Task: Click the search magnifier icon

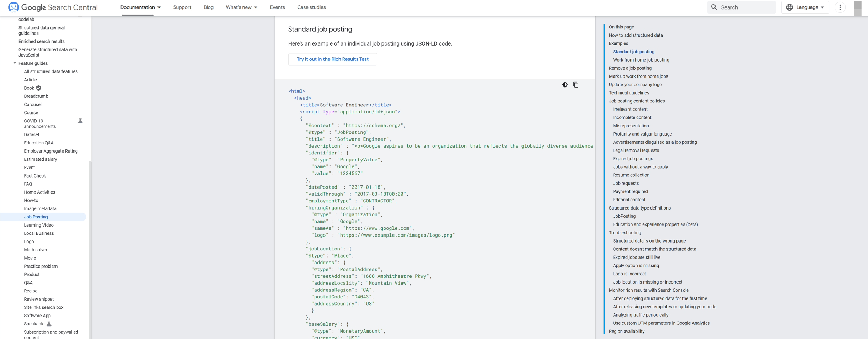Action: pyautogui.click(x=713, y=7)
